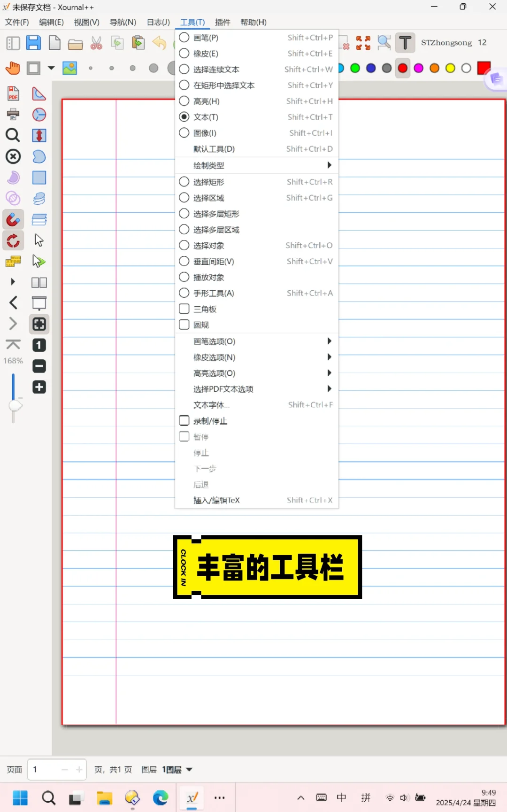This screenshot has width=507, height=812.
Task: Open the 插件 menu
Action: [x=223, y=22]
